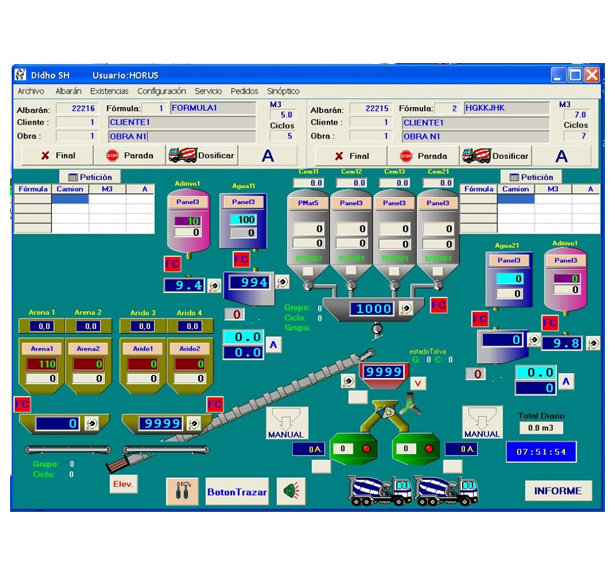
Task: Click Dosificar truck button for albarán 22216
Action: click(x=202, y=155)
